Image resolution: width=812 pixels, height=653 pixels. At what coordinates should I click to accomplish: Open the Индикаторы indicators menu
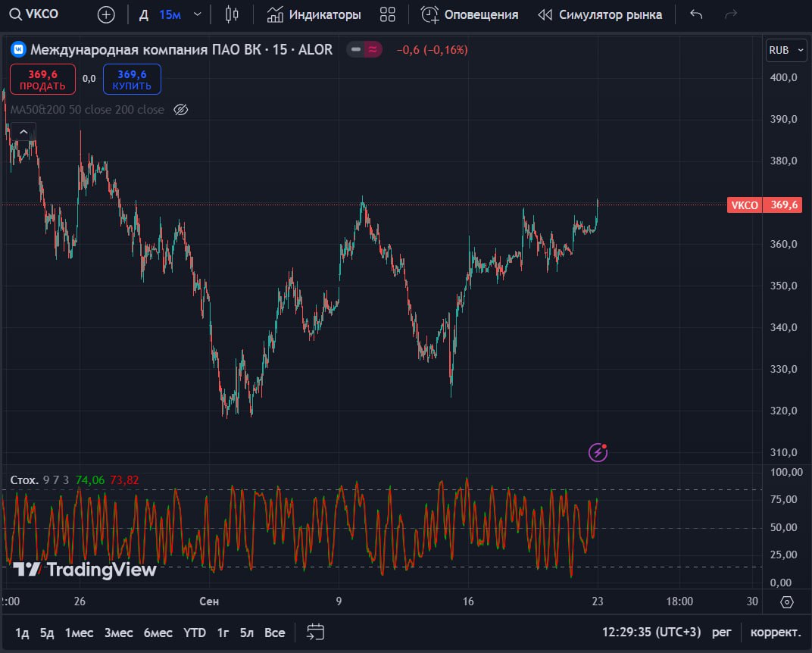[x=314, y=14]
